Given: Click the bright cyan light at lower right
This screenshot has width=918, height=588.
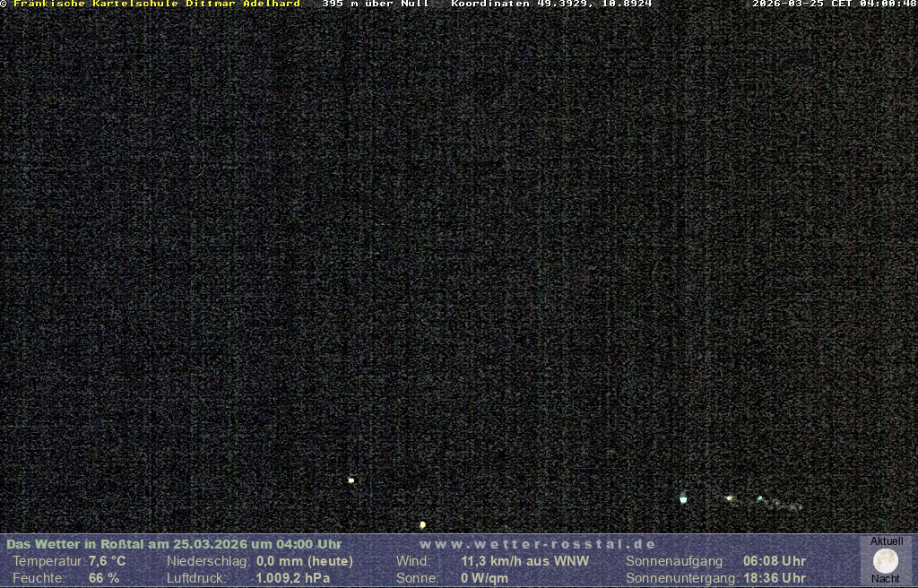Looking at the screenshot, I should tap(683, 498).
